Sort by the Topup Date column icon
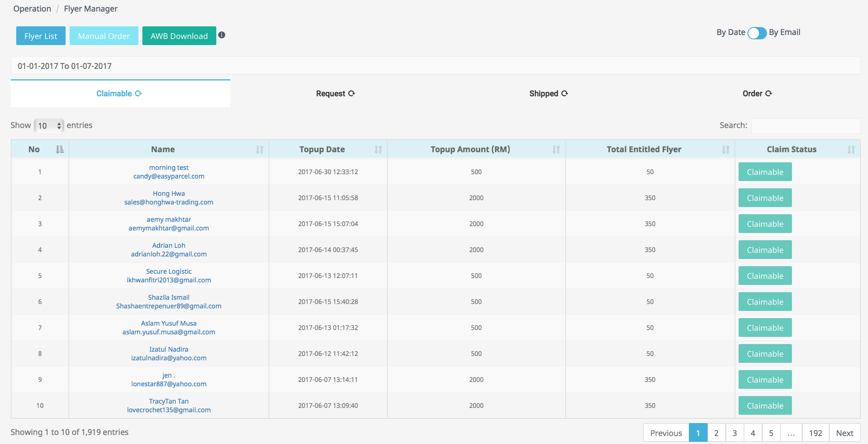 pyautogui.click(x=378, y=149)
